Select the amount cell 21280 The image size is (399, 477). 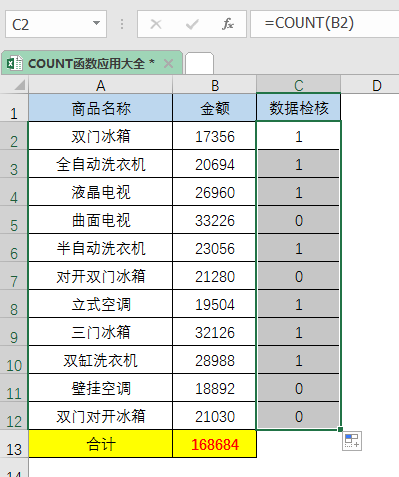click(215, 276)
